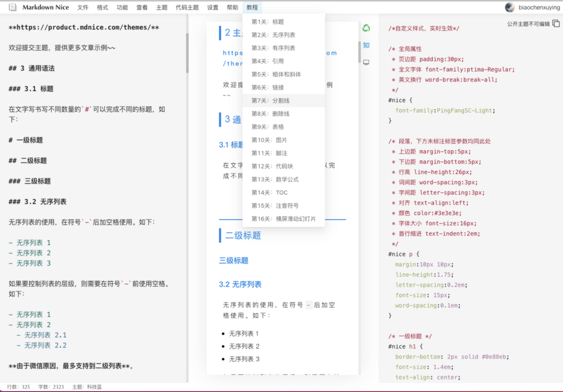The width and height of the screenshot is (563, 392).
Task: Click the '#nice p {' CSS selector line
Action: coord(404,254)
